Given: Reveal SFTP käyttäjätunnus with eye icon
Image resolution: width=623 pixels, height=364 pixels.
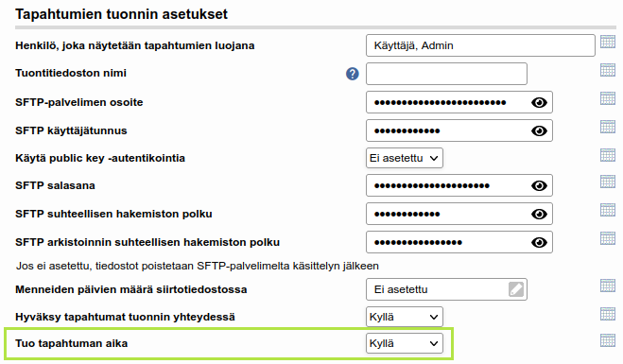Looking at the screenshot, I should (x=539, y=130).
